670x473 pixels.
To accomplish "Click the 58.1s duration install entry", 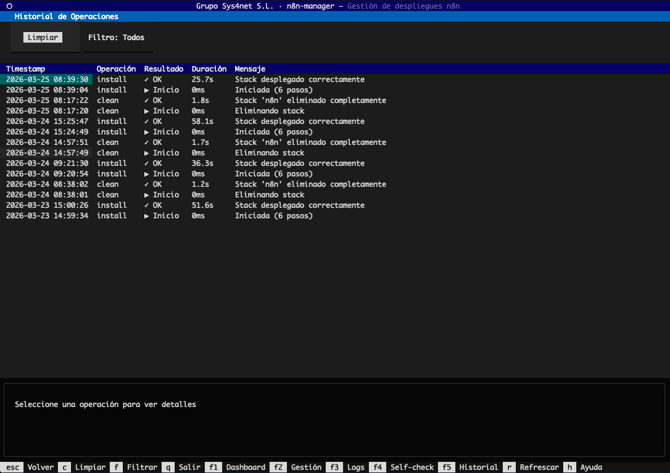I will coord(202,122).
